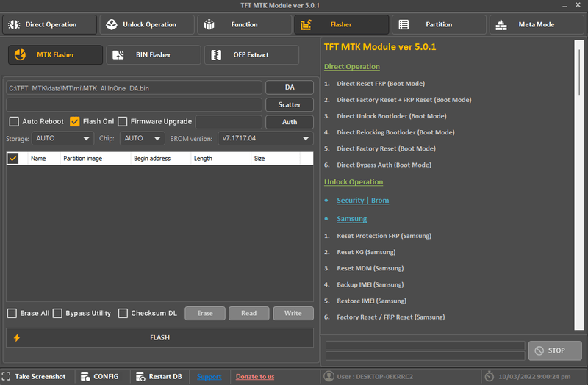Select the BIN Flasher sub-tab
The width and height of the screenshot is (588, 385).
(x=154, y=54)
